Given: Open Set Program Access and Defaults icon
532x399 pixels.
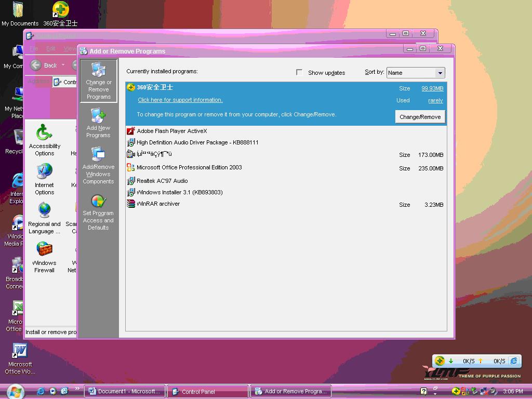Looking at the screenshot, I should pos(98,212).
